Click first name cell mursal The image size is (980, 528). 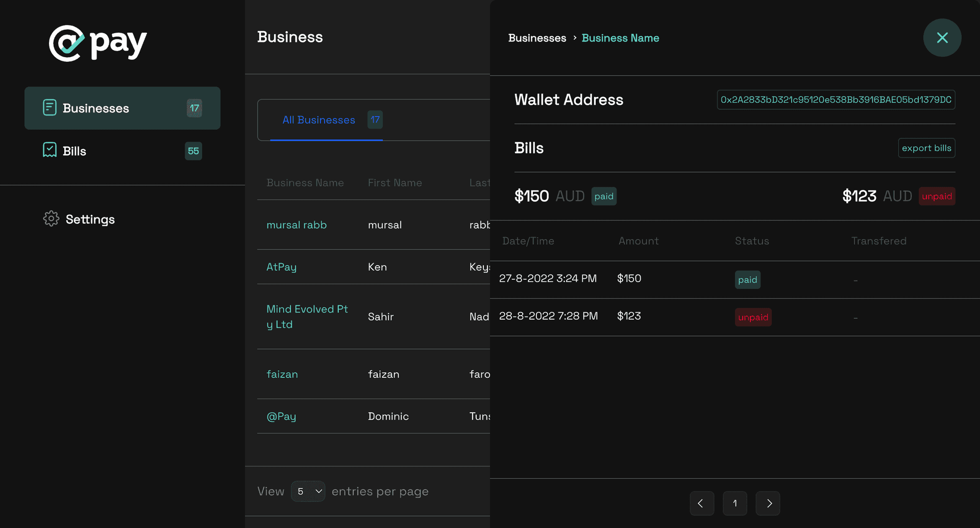[x=385, y=225]
